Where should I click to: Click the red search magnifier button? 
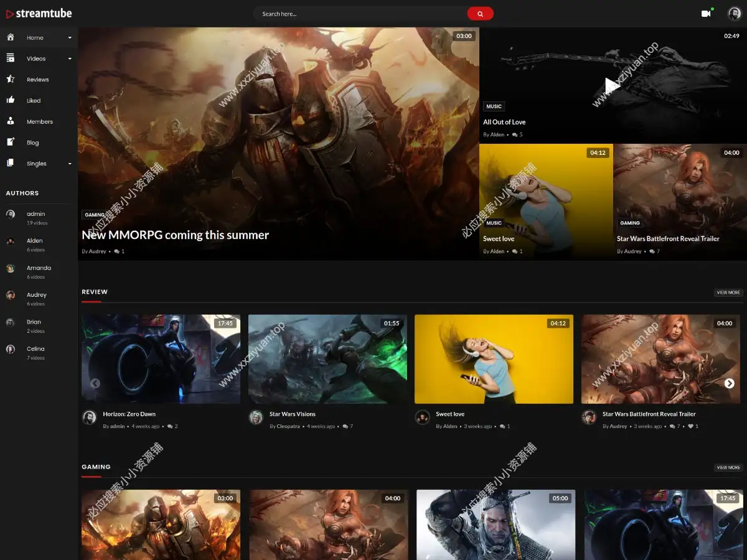480,13
